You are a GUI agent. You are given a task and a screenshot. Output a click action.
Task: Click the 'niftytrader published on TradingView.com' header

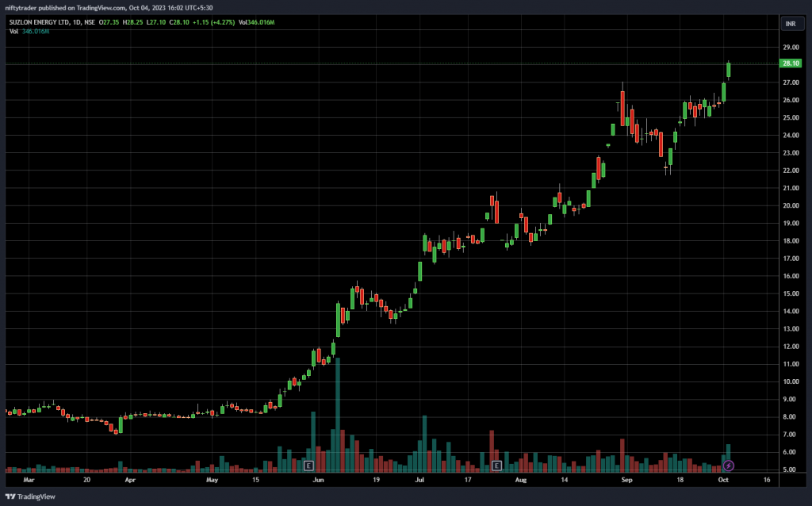(65, 8)
